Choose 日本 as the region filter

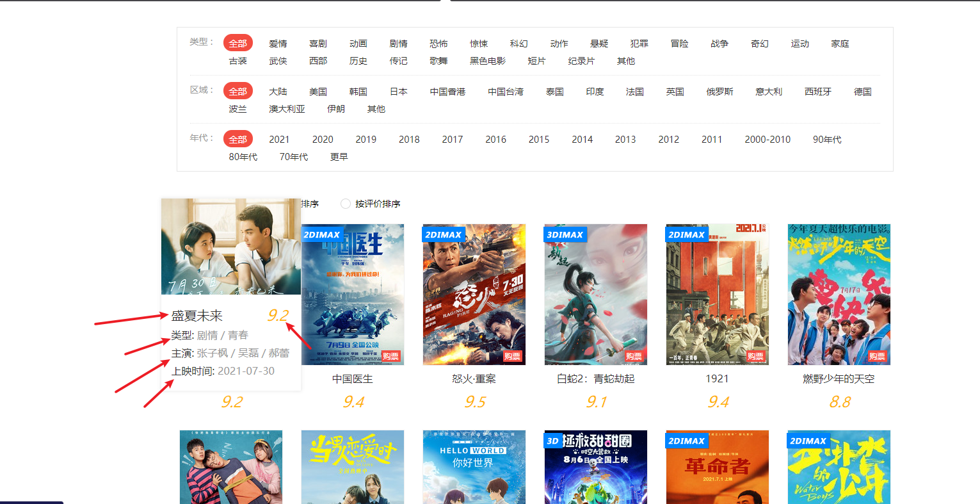tap(399, 92)
